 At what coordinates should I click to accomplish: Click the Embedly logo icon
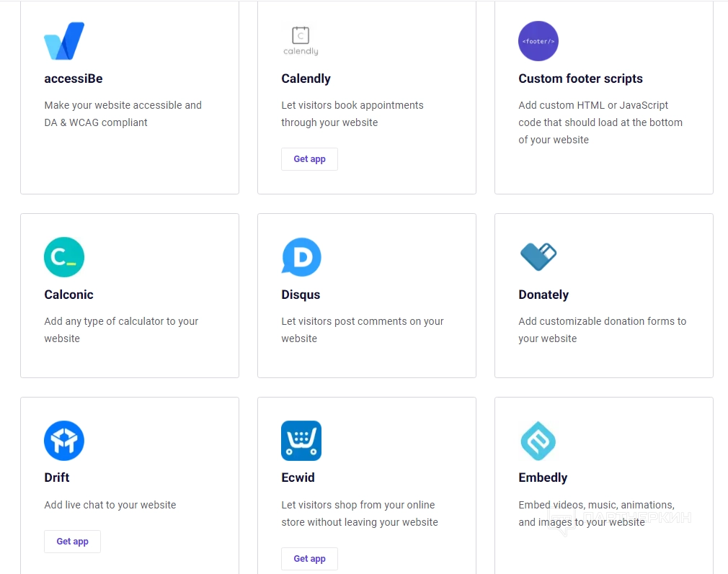click(x=538, y=441)
